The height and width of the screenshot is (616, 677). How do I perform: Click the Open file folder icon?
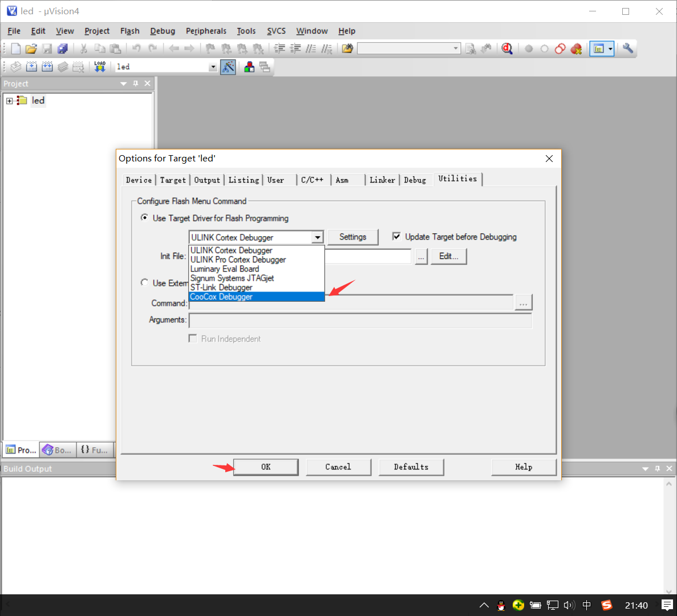31,49
